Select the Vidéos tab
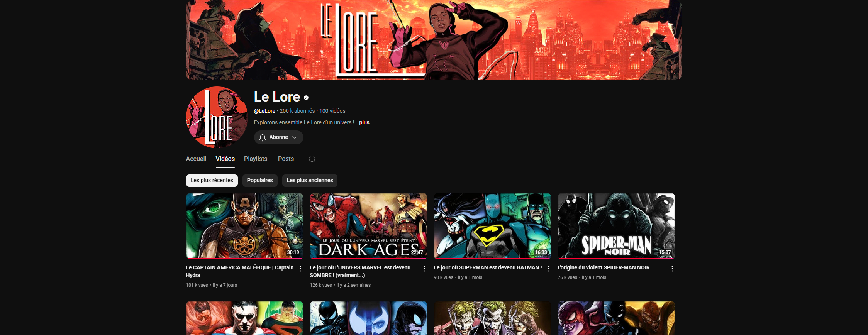Viewport: 868px width, 335px height. [x=225, y=159]
